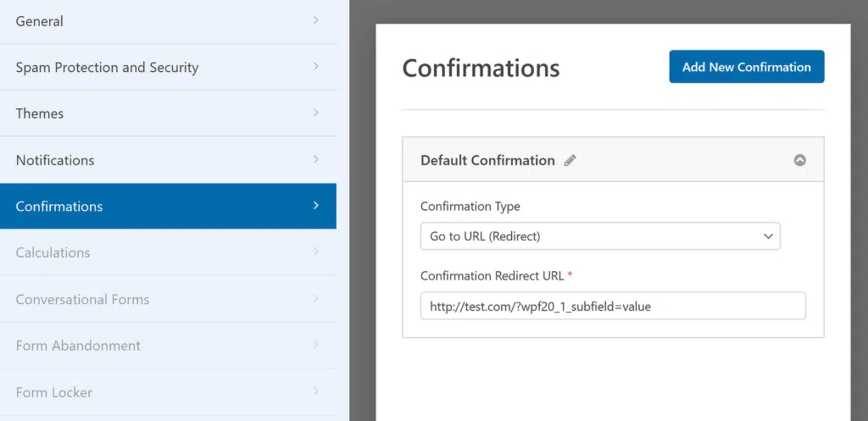Click the Add New Confirmation button
Viewport: 868px width, 421px height.
click(x=746, y=67)
